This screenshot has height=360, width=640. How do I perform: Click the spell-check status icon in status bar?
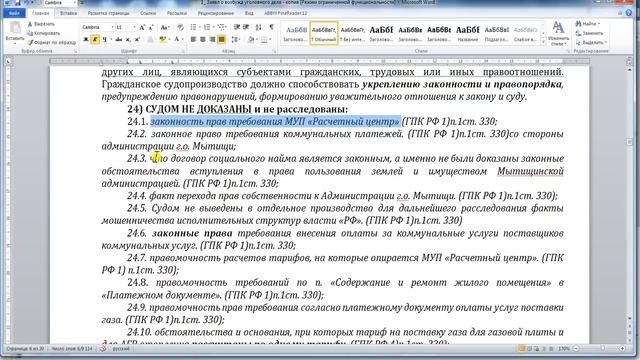coord(103,349)
